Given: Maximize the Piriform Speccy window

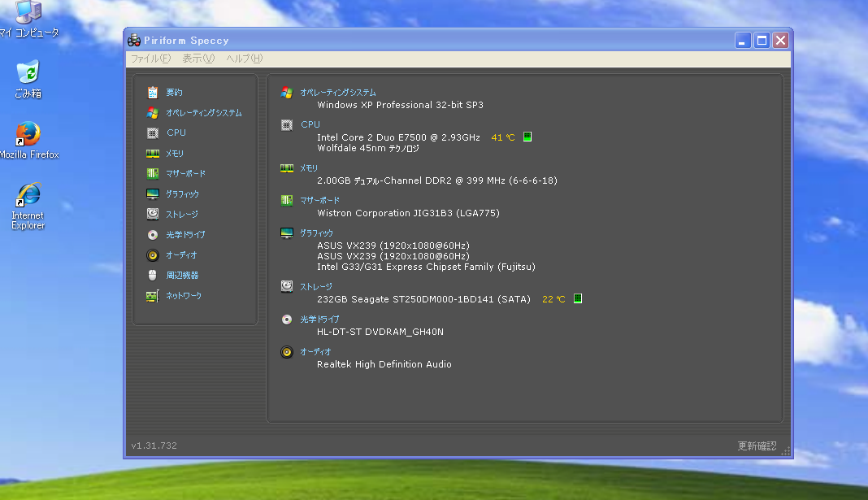Looking at the screenshot, I should click(762, 41).
